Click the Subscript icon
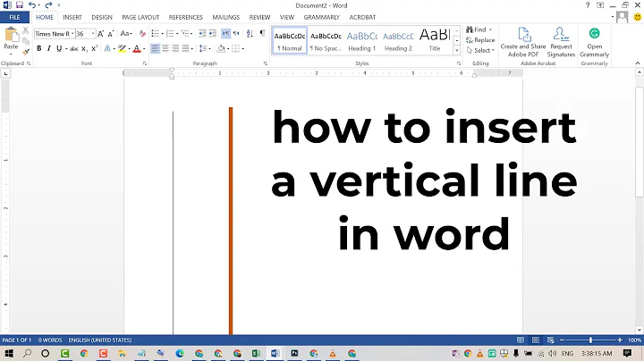644x361 pixels. coord(84,49)
